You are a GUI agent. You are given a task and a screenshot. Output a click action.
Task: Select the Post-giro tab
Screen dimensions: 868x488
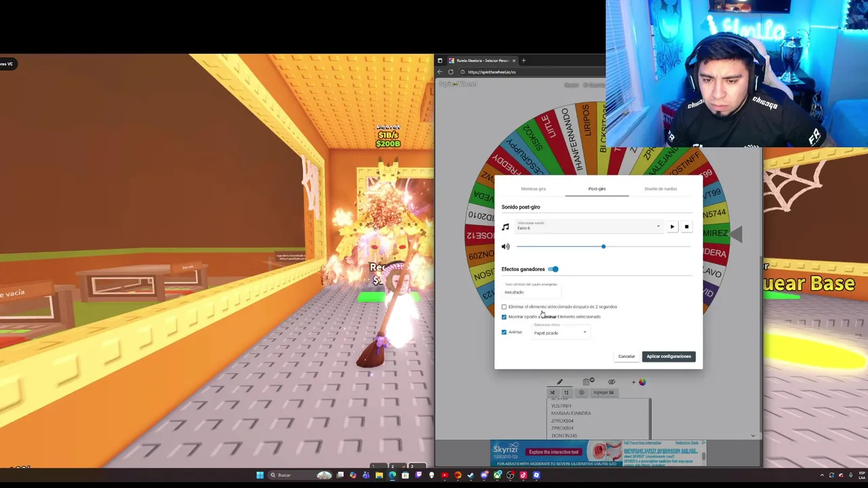[x=597, y=189]
